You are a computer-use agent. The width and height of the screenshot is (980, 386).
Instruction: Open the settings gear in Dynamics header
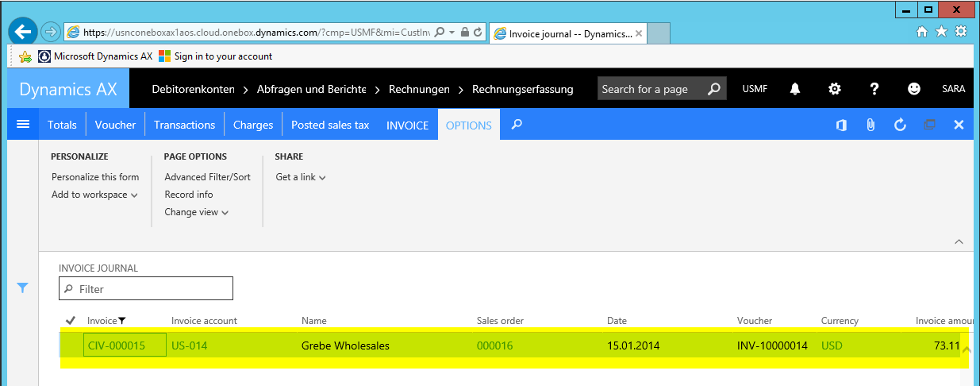pos(834,89)
